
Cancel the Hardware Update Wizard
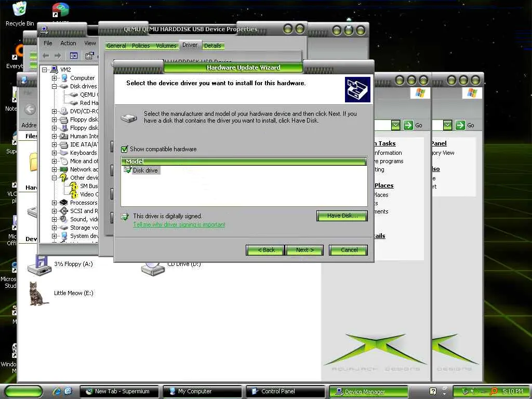click(x=349, y=250)
